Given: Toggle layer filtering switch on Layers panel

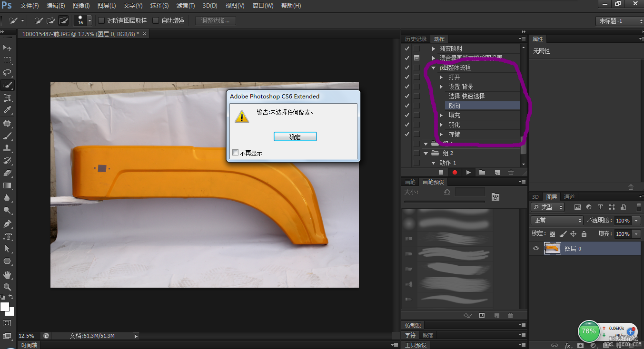Looking at the screenshot, I should tap(638, 207).
